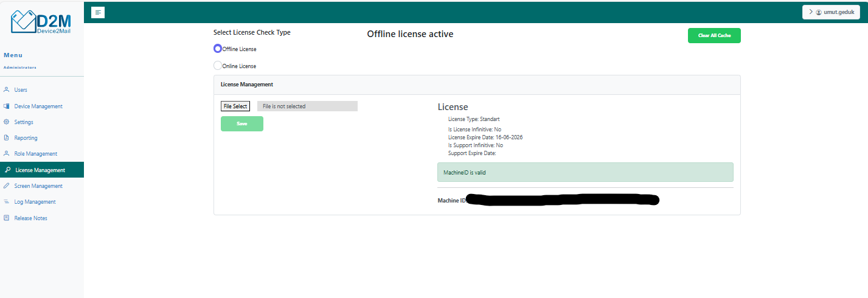868x298 pixels.
Task: Click the Reporting document icon
Action: 6,138
